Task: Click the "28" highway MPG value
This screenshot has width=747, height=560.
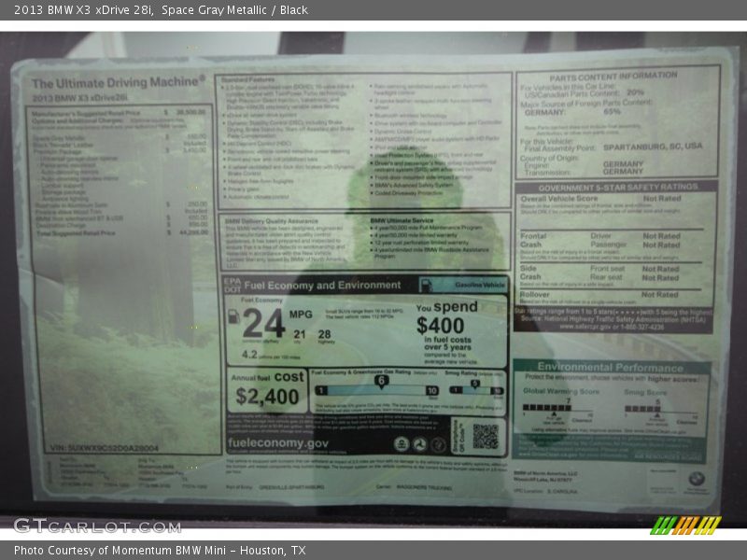Action: click(x=324, y=334)
